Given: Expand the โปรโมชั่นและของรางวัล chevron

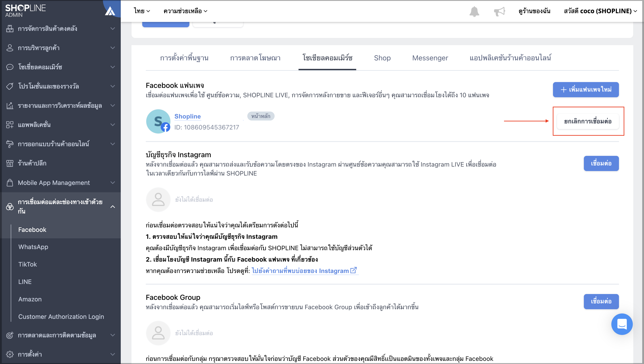Looking at the screenshot, I should (x=113, y=86).
